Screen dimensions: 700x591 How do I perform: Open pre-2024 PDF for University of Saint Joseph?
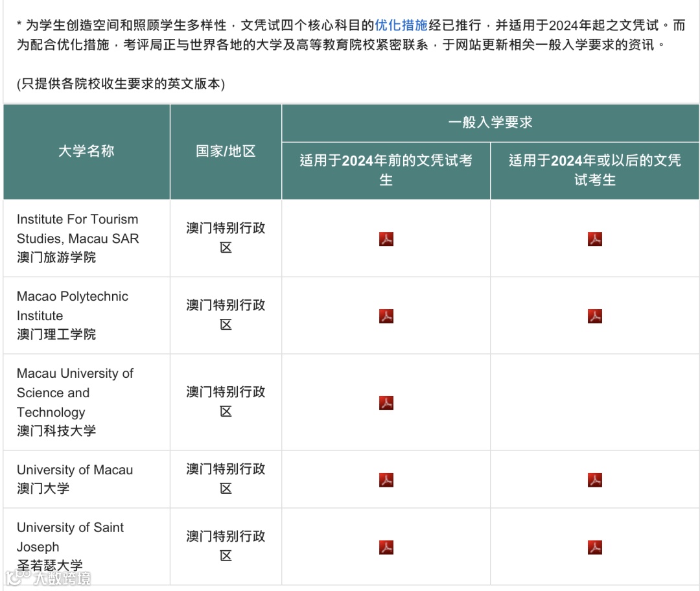tap(386, 547)
